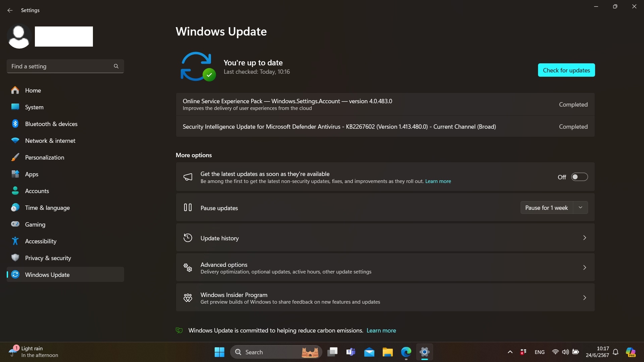Click the Gaming controller icon in sidebar
This screenshot has width=644, height=362.
[15, 224]
